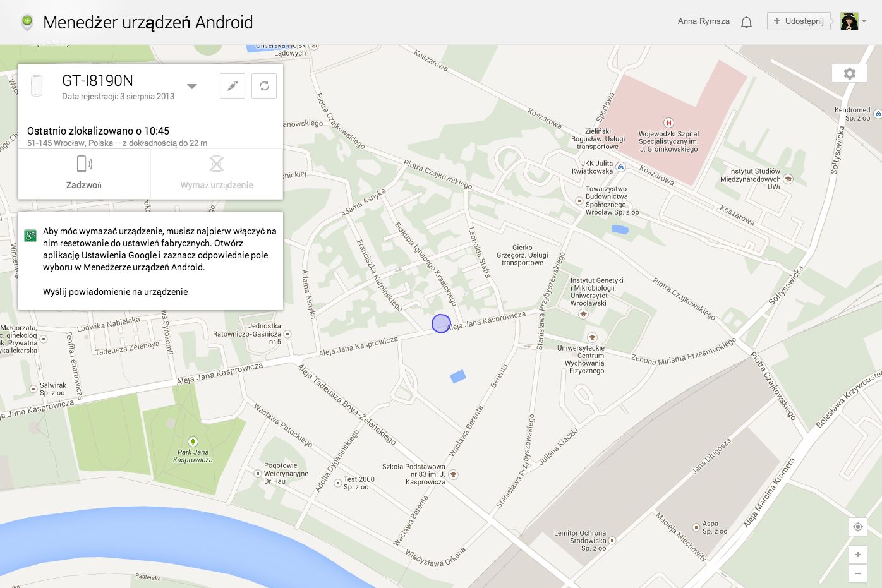The height and width of the screenshot is (588, 882).
Task: Click the Leopolda Staffa street label
Action: tap(479, 253)
